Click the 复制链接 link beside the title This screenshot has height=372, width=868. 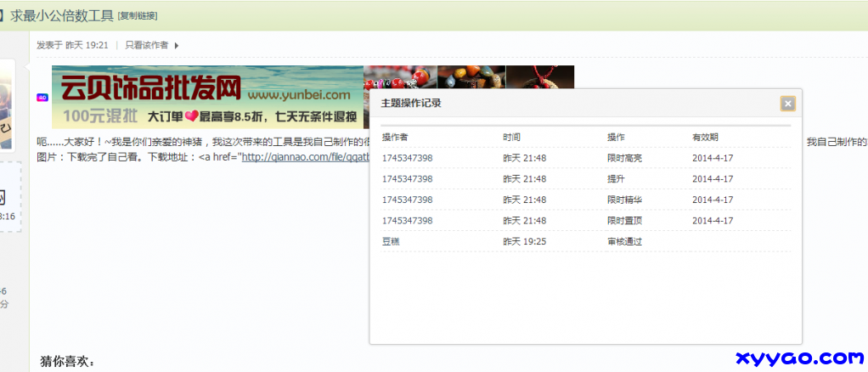138,16
